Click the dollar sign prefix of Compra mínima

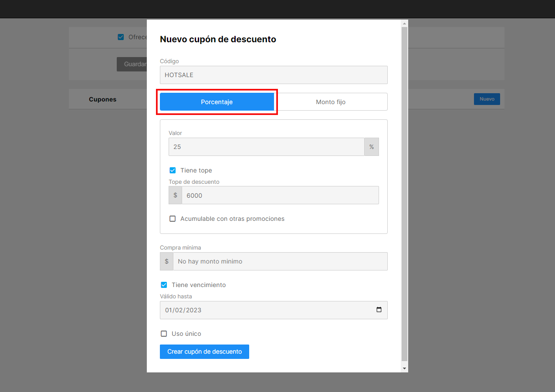(x=166, y=261)
